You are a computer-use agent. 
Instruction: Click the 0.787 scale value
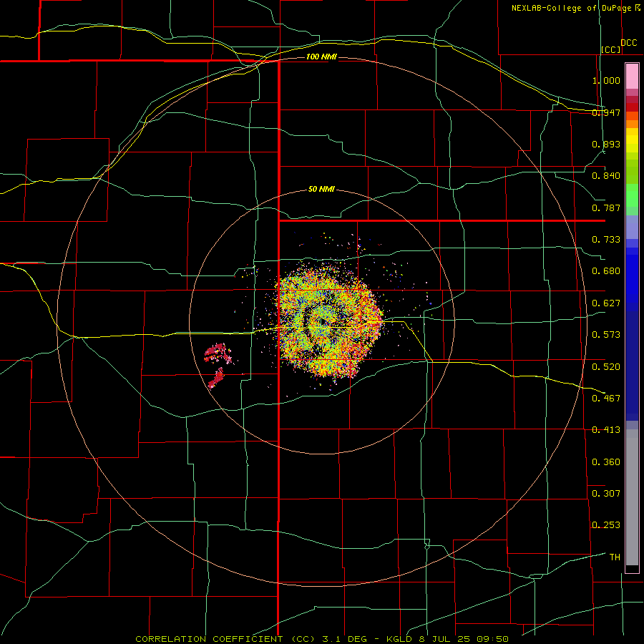tap(606, 208)
